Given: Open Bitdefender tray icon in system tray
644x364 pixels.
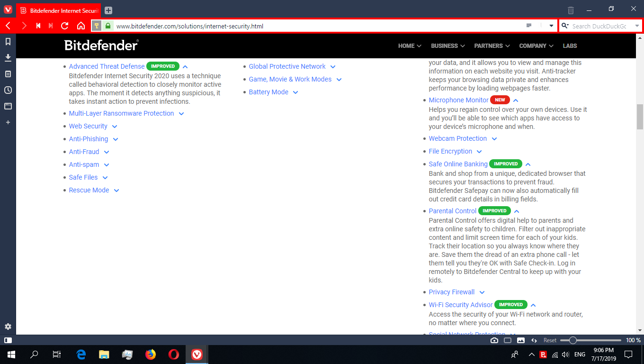Looking at the screenshot, I should tap(544, 354).
